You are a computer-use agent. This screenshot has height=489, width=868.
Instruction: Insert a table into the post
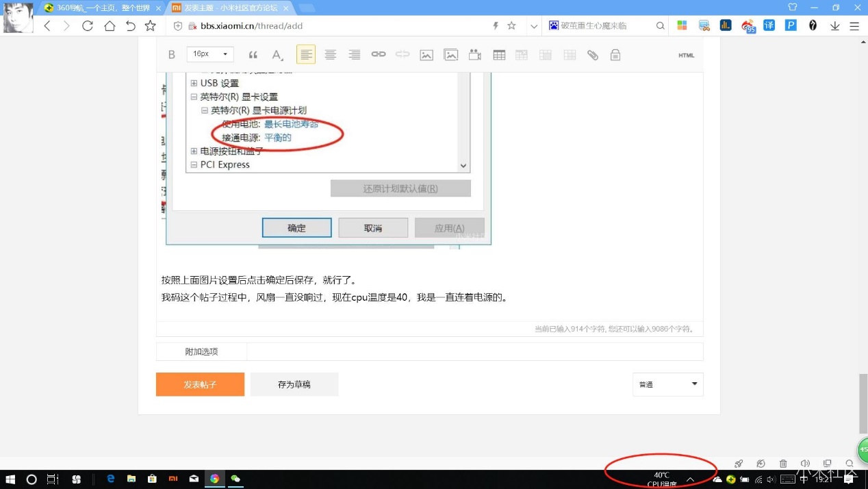click(499, 55)
